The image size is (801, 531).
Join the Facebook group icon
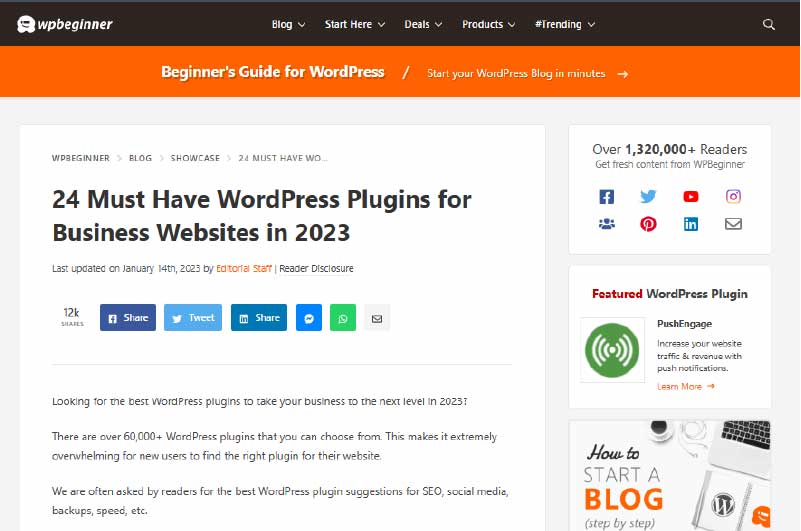pos(606,224)
